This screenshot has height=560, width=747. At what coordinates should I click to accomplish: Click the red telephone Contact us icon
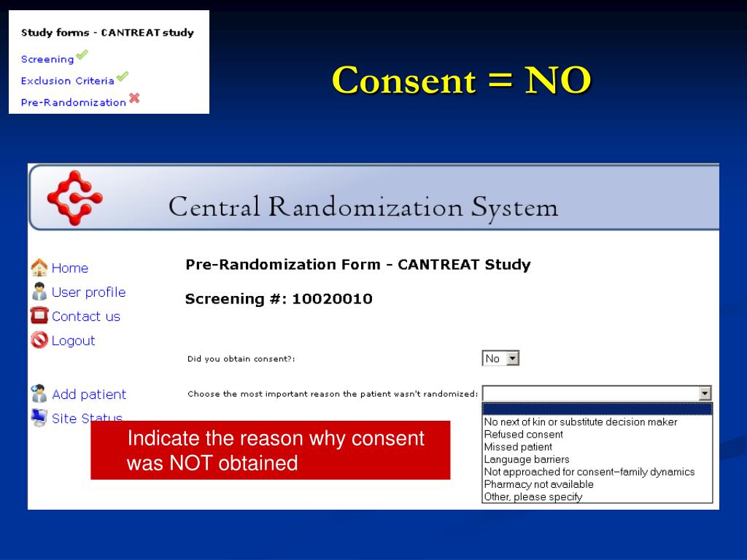coord(39,315)
